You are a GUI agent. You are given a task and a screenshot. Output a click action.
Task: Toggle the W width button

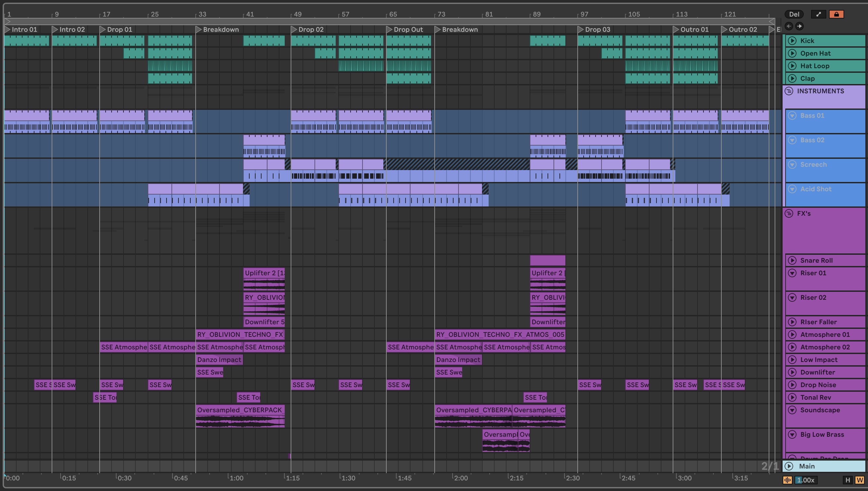point(860,480)
